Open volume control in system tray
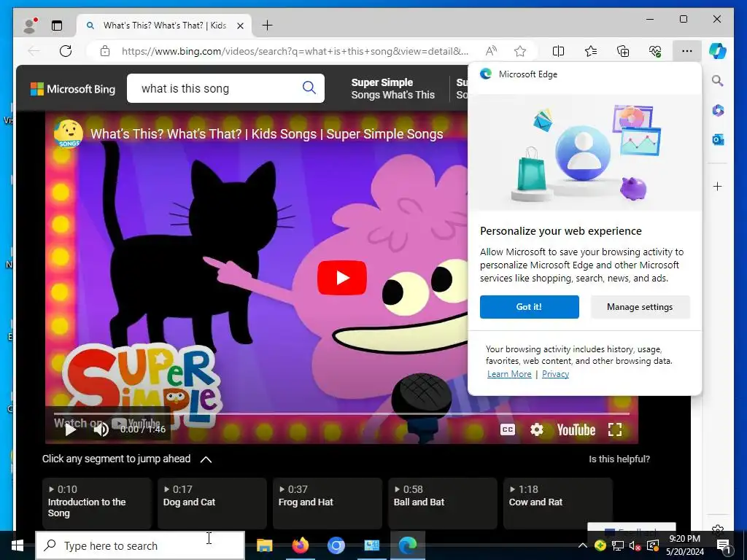The height and width of the screenshot is (560, 747). 635,545
